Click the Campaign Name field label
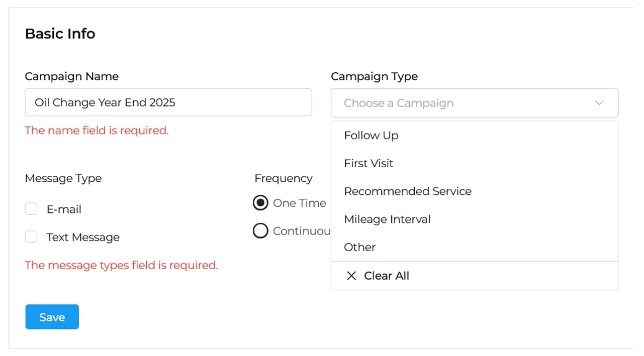 tap(71, 76)
